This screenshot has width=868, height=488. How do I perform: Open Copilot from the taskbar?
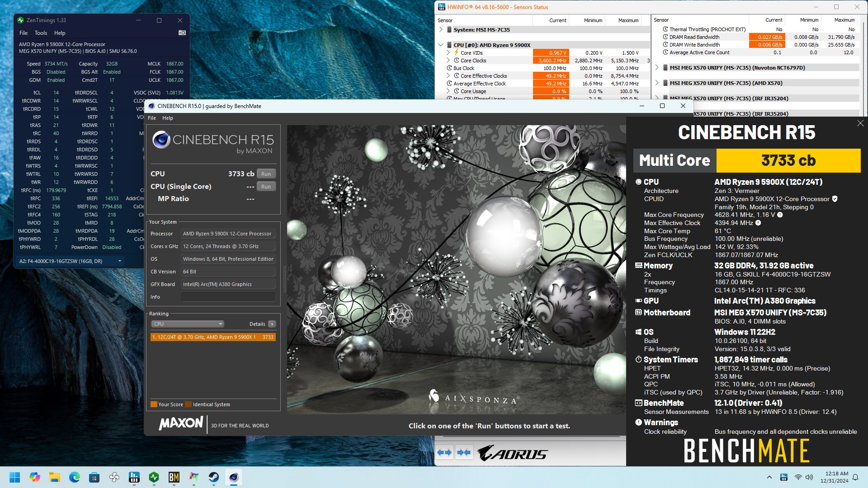click(x=34, y=477)
